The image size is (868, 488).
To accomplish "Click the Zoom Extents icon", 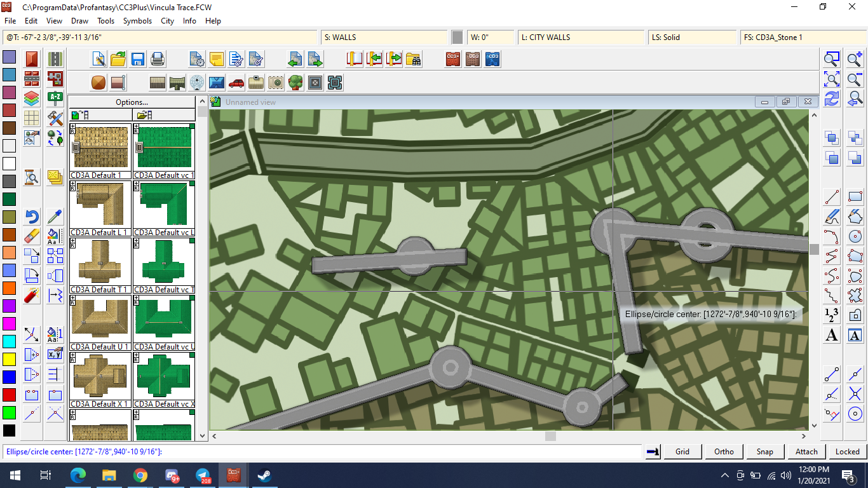I will coord(832,79).
